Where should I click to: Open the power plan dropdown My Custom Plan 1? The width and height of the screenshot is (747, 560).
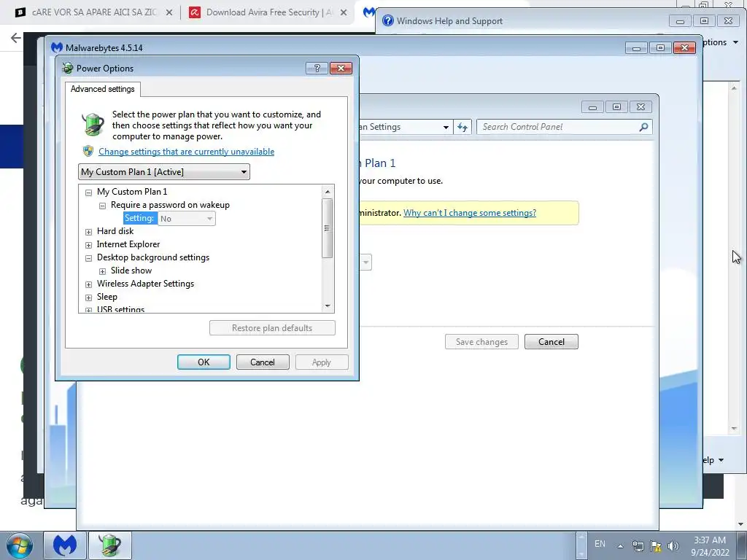click(164, 172)
